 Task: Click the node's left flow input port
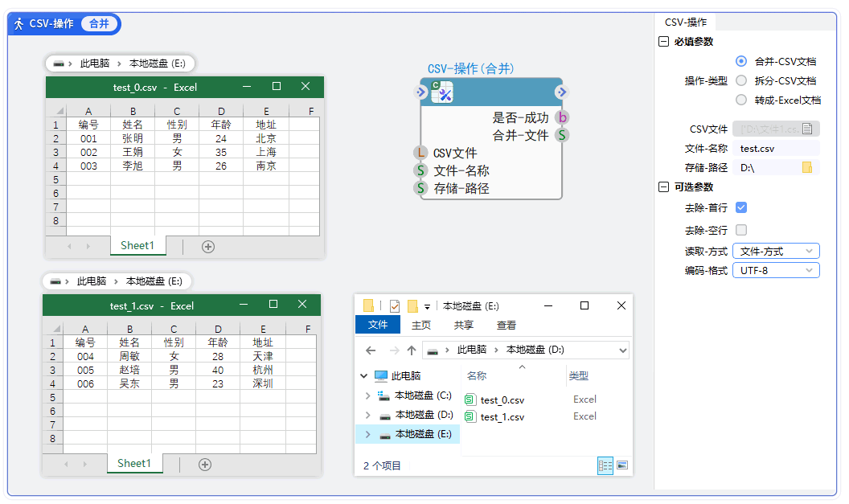pos(423,92)
